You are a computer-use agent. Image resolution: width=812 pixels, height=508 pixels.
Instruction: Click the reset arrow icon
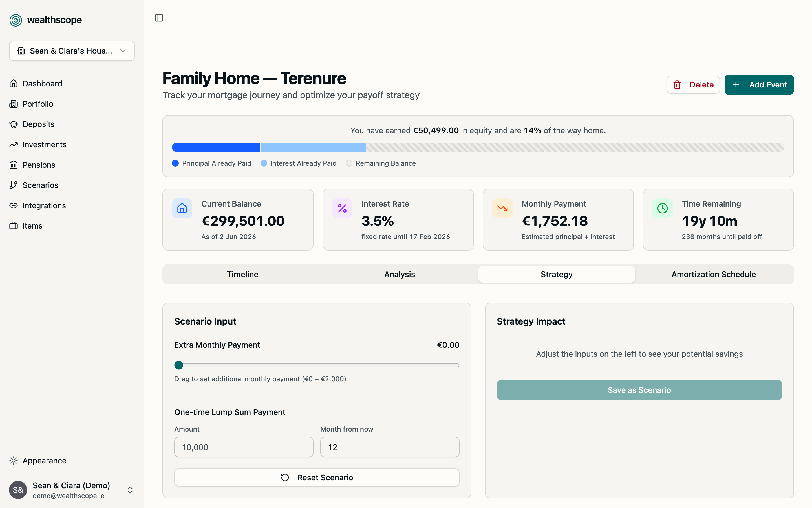[x=285, y=478]
